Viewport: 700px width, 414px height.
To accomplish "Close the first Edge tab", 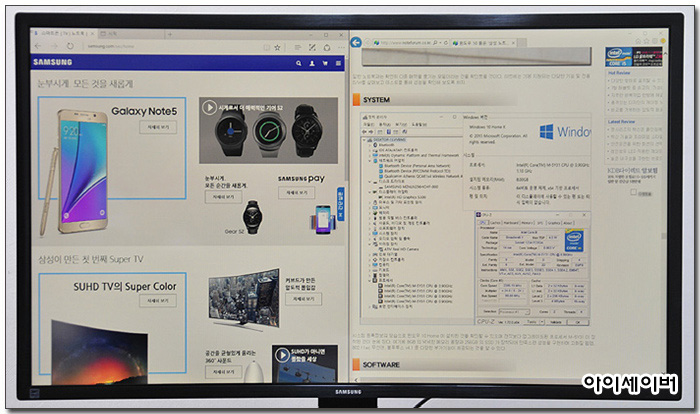I will [x=92, y=34].
